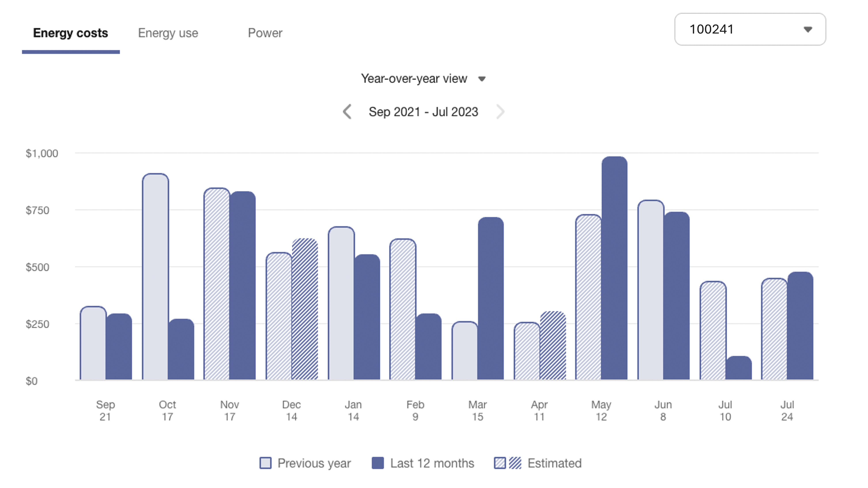
Task: Click the Previous year legend swatch
Action: [266, 463]
